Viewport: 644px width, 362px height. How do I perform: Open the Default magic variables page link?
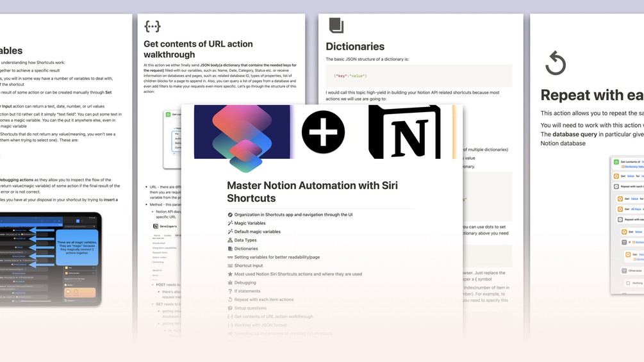click(257, 231)
